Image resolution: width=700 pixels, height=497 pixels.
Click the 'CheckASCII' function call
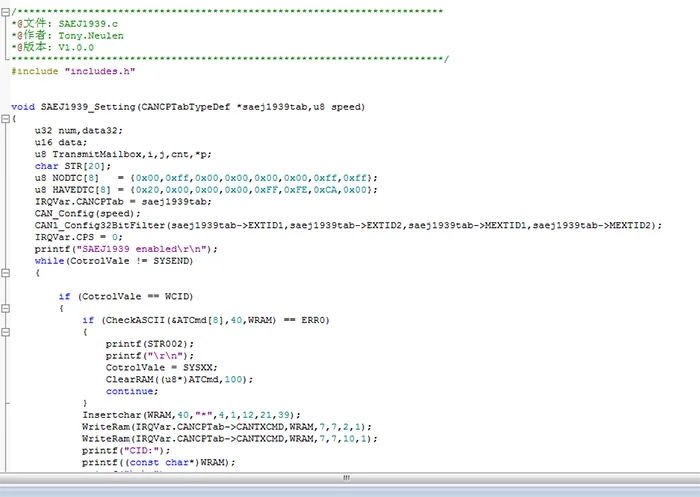point(135,320)
